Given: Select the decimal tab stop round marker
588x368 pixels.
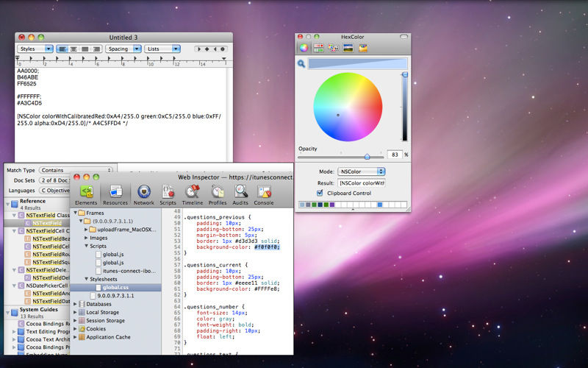Looking at the screenshot, I should tap(223, 49).
